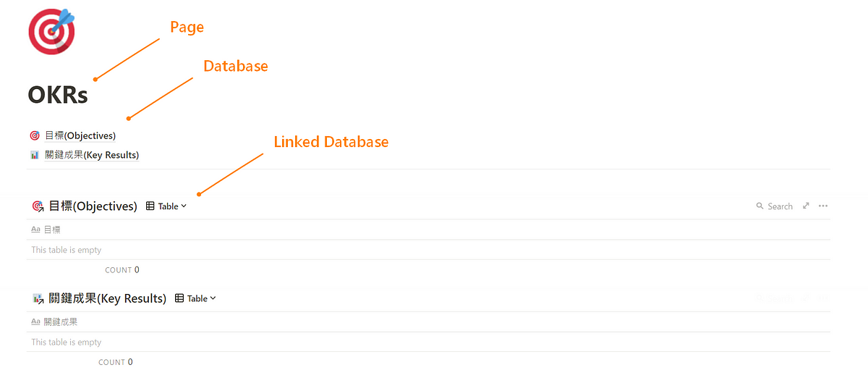Click the linked 目標(Objectives) table title
Image resolution: width=868 pixels, height=386 pixels.
click(x=93, y=206)
